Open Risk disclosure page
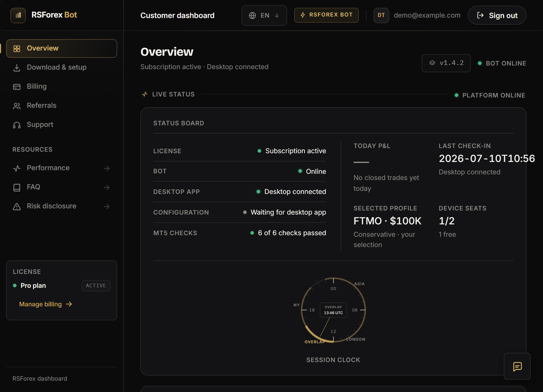The height and width of the screenshot is (392, 543). (x=61, y=206)
